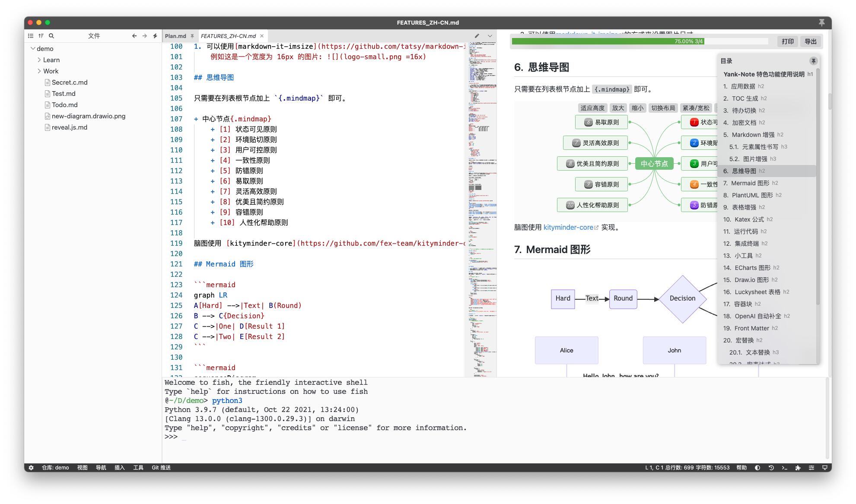Jump to 6. 思维导图 in outline
The width and height of the screenshot is (856, 504).
pos(767,171)
